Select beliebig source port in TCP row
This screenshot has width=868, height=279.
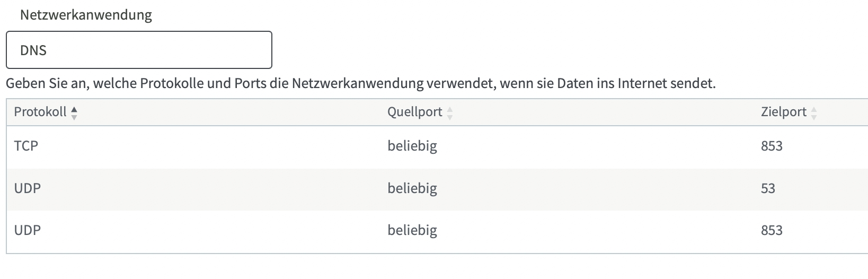pos(412,146)
